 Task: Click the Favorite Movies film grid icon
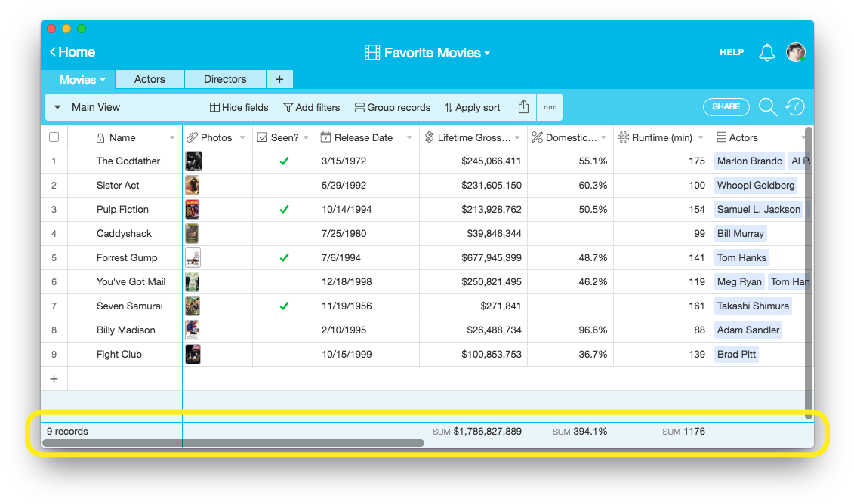click(x=372, y=52)
